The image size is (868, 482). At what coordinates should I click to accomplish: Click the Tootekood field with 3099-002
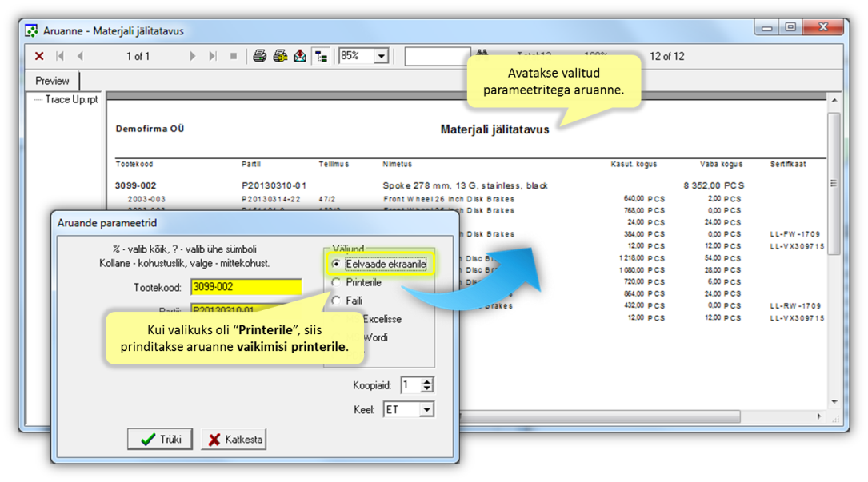click(246, 287)
